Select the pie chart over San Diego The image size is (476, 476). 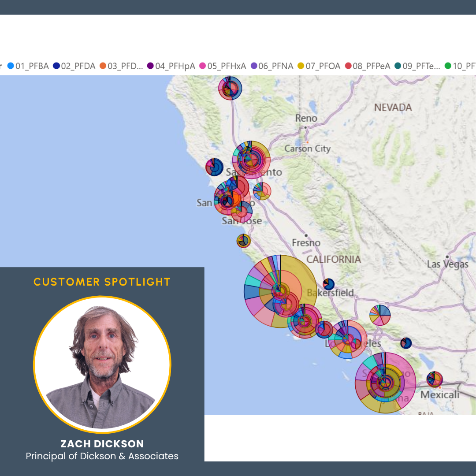coord(384,383)
